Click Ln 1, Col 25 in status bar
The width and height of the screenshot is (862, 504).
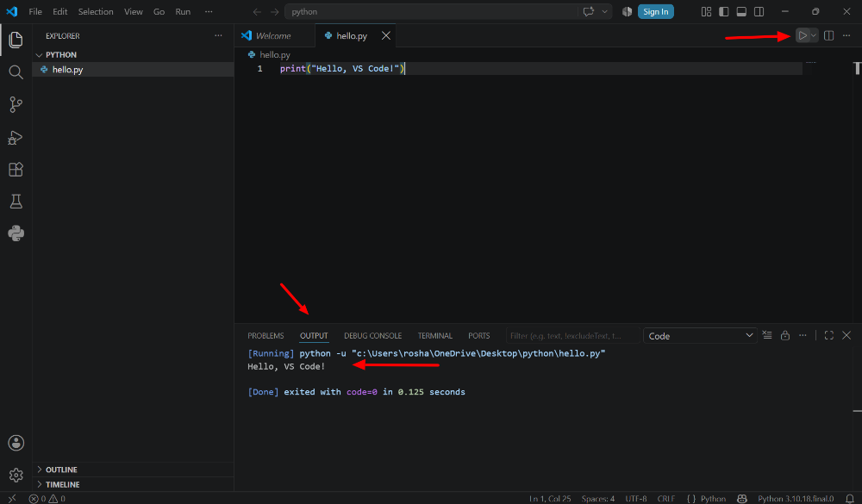pos(550,499)
